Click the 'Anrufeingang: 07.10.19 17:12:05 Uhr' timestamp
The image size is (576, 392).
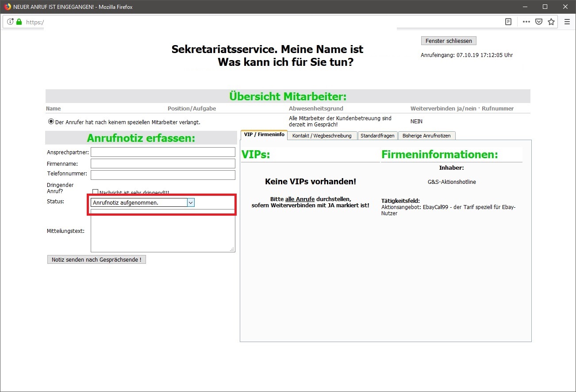point(467,55)
